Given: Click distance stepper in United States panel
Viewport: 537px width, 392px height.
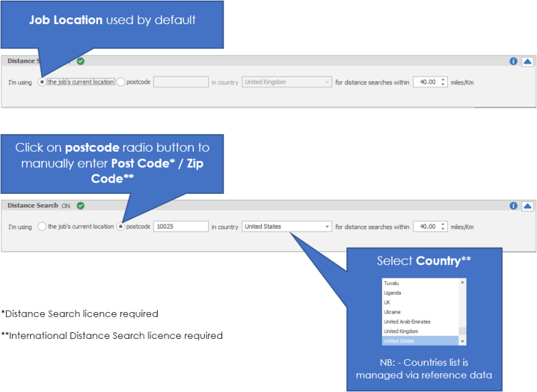Looking at the screenshot, I should pos(442,227).
